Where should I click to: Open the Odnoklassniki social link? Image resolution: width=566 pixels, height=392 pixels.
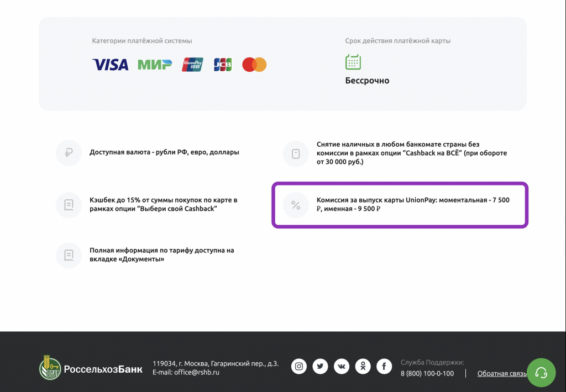363,366
